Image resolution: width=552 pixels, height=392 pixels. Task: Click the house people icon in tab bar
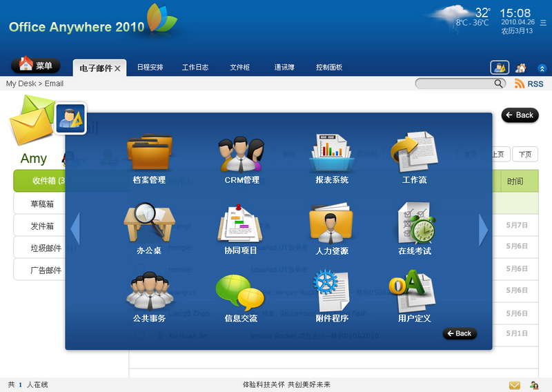521,68
